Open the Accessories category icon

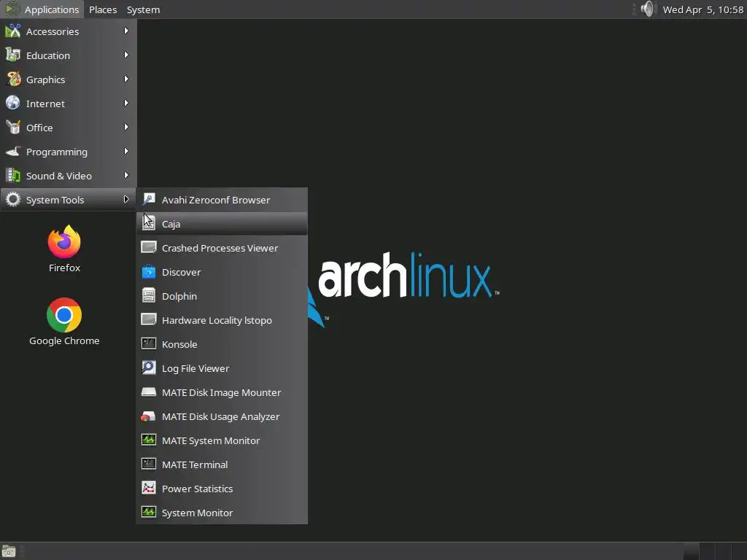13,31
